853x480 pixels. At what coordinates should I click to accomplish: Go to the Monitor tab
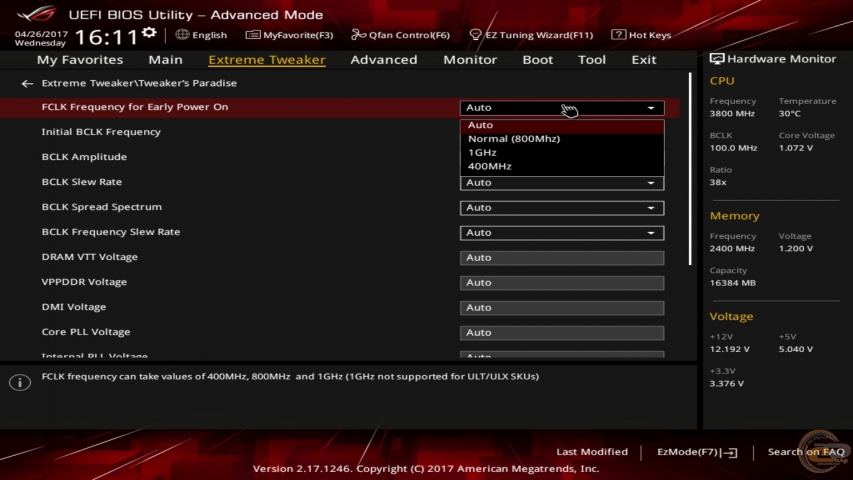coord(470,60)
